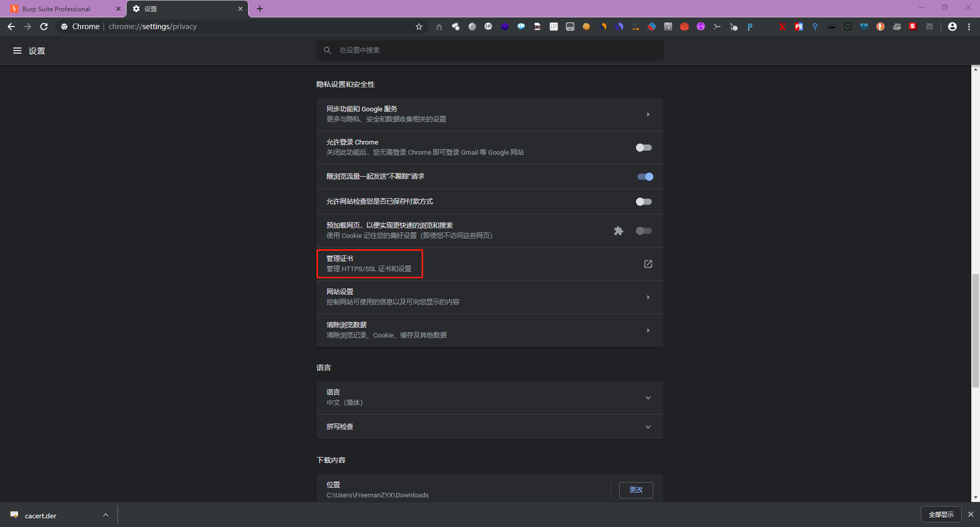This screenshot has width=980, height=527.
Task: Click the vertical scrollbar thumb
Action: [975, 331]
